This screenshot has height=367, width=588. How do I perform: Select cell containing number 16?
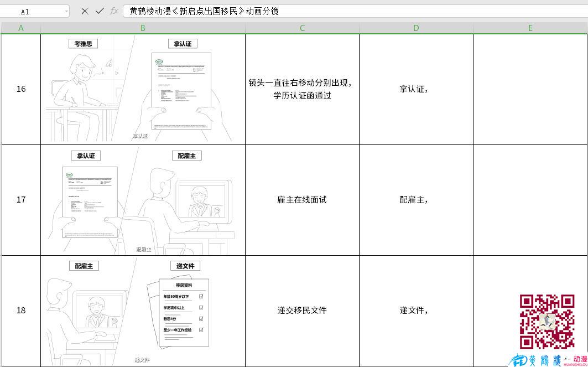(20, 89)
